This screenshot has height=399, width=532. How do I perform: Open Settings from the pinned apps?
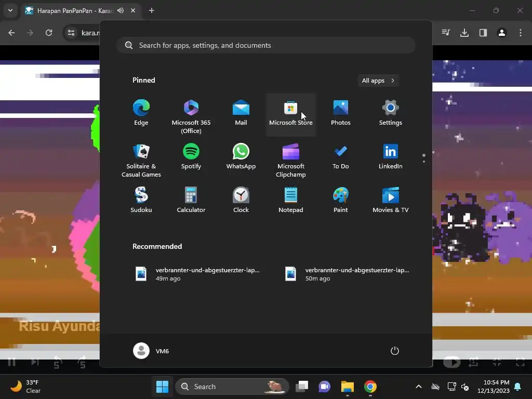click(391, 114)
